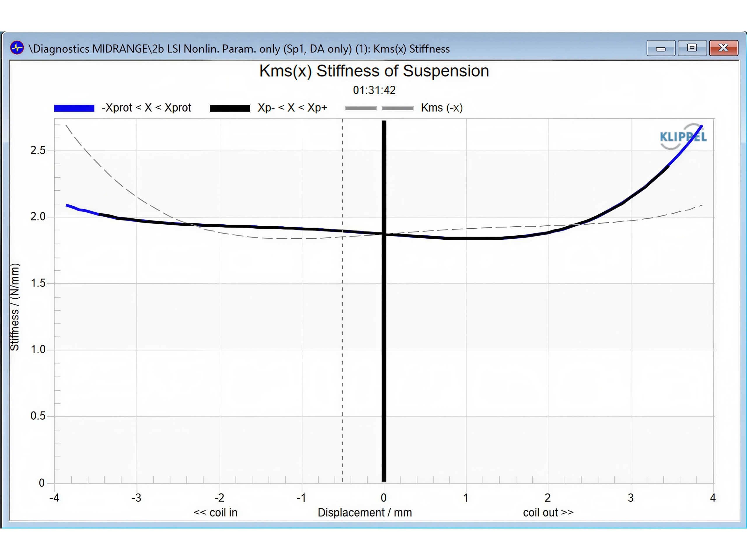Viewport: 747px width, 560px height.
Task: Close the Kms(x) Stiffness window
Action: tap(723, 48)
